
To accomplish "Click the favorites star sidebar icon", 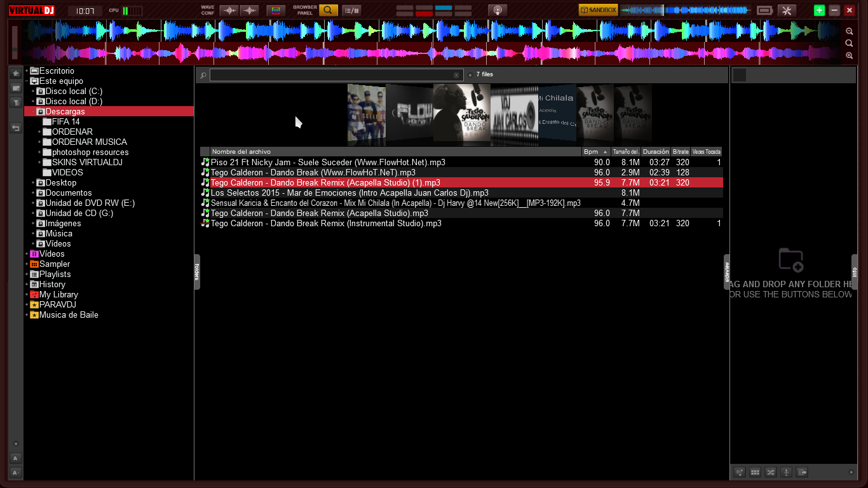I will (x=15, y=73).
